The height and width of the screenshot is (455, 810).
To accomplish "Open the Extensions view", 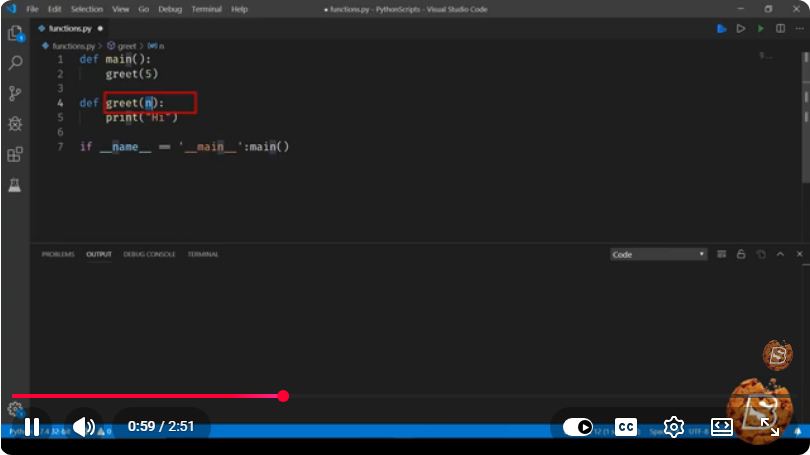I will (x=15, y=154).
